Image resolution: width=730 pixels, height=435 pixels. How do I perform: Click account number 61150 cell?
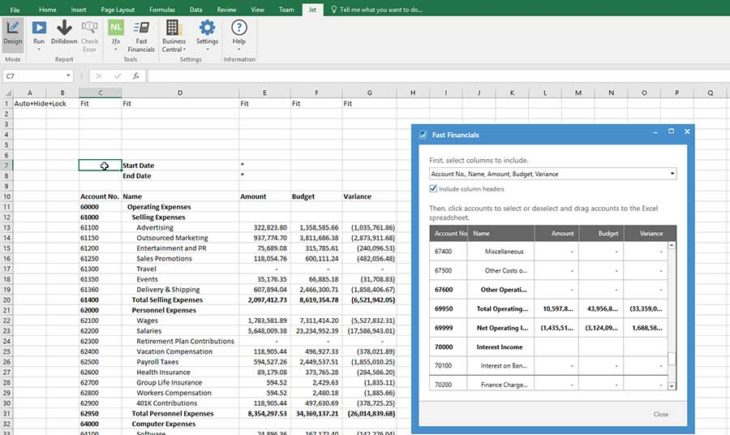point(100,238)
